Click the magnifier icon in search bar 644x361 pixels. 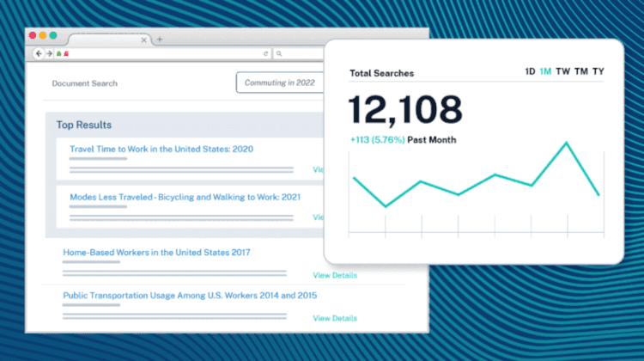click(279, 53)
